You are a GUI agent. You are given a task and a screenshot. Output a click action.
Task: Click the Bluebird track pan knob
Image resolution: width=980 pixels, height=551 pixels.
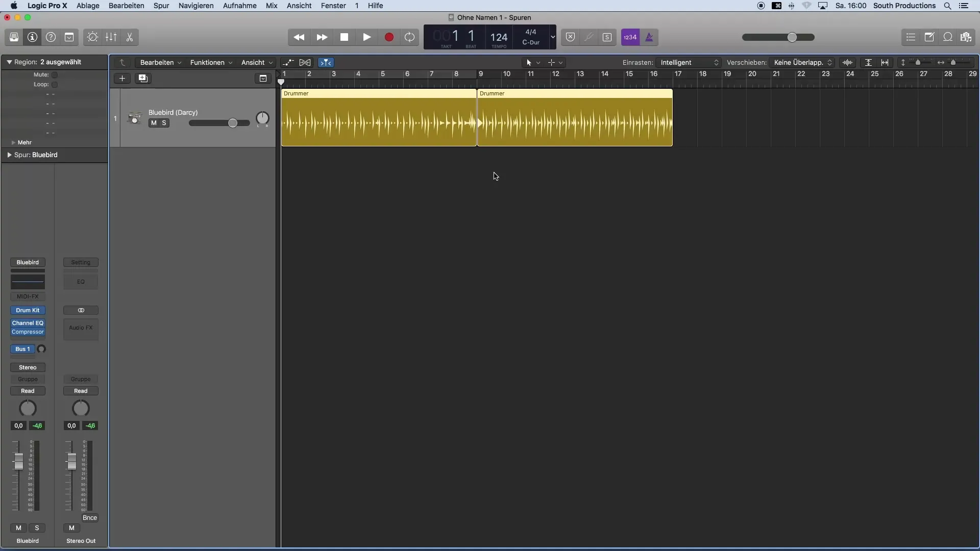tap(262, 118)
